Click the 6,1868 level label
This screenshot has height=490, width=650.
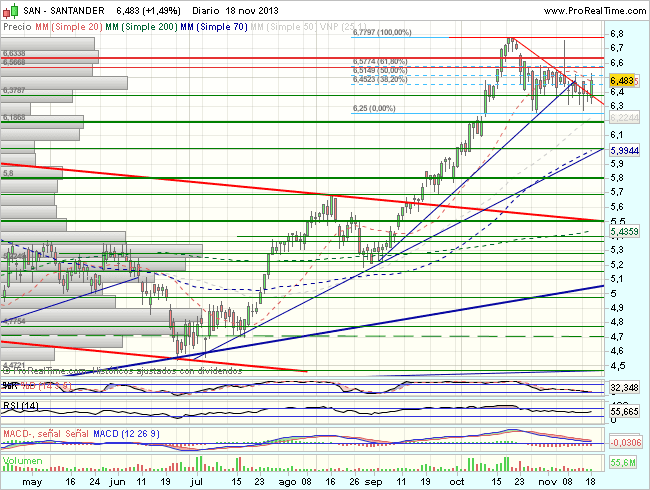[x=14, y=118]
